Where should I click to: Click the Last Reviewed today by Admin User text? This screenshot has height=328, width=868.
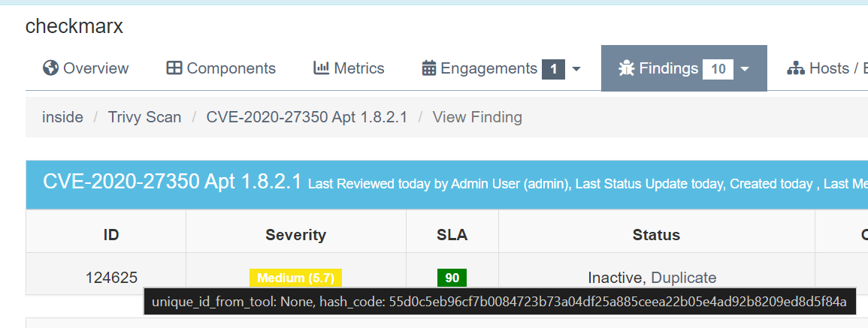point(440,184)
